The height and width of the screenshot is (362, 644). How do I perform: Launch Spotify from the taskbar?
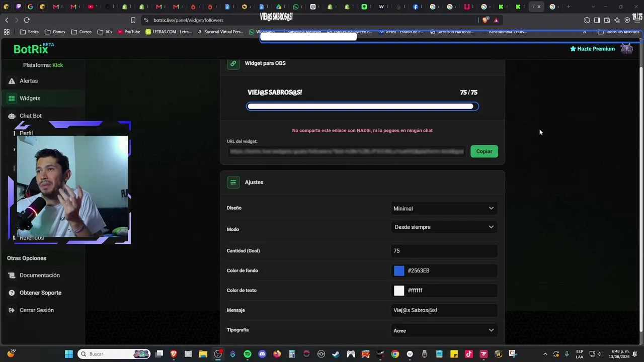tap(248, 354)
